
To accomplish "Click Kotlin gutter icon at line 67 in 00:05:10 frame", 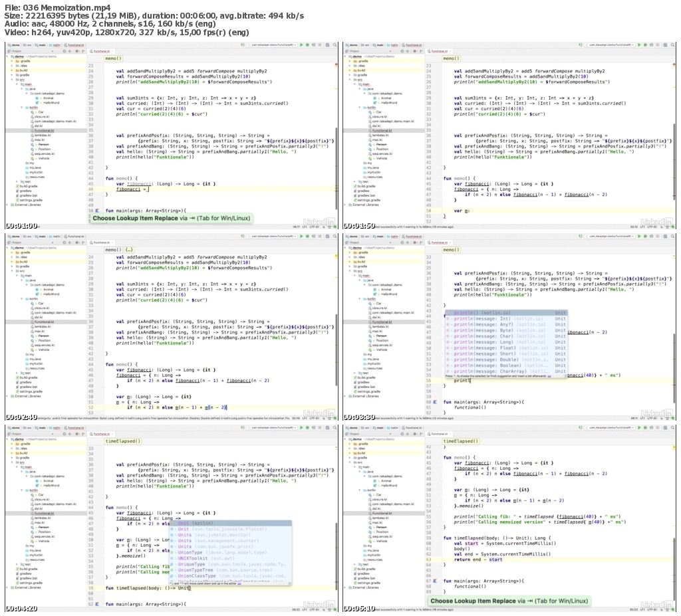I will [x=435, y=581].
